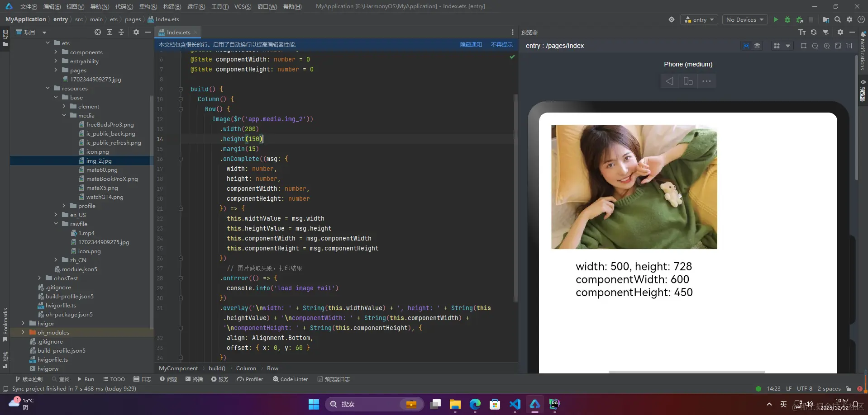The width and height of the screenshot is (868, 415).
Task: Rotate the preview device orientation
Action: click(x=688, y=81)
